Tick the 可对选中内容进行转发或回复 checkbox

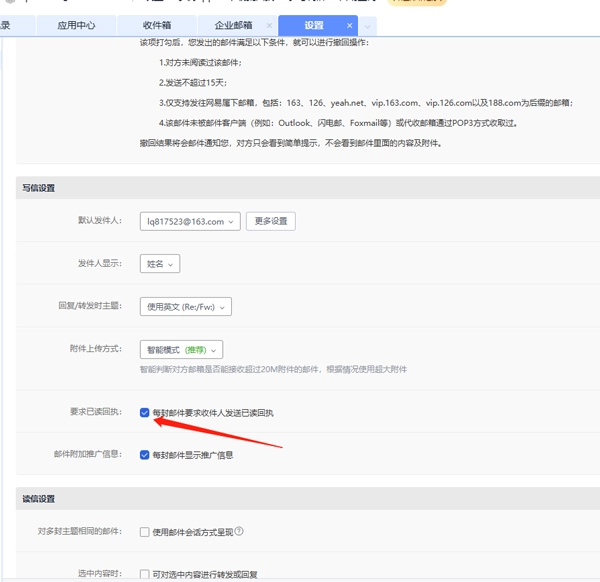coord(145,574)
